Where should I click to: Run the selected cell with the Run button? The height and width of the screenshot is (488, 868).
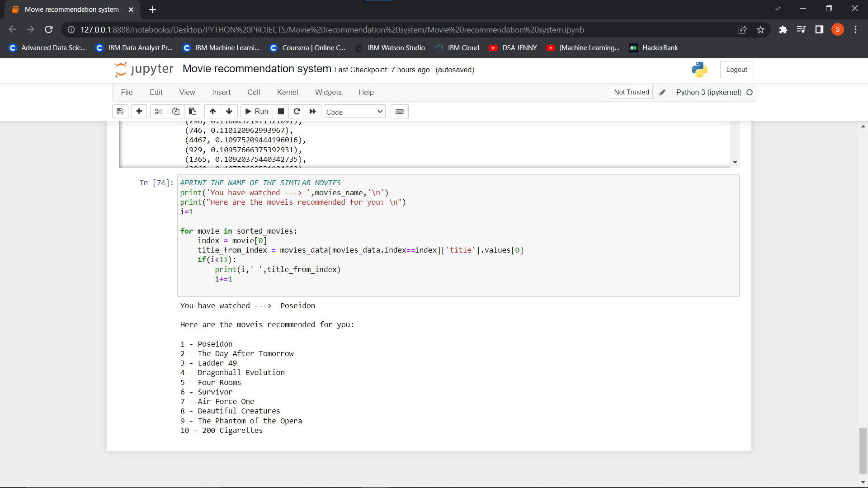pos(256,111)
